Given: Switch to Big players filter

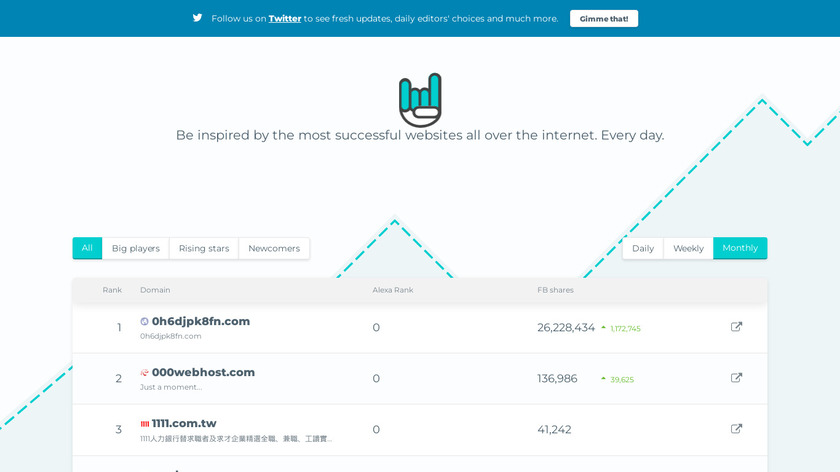Looking at the screenshot, I should coord(136,248).
